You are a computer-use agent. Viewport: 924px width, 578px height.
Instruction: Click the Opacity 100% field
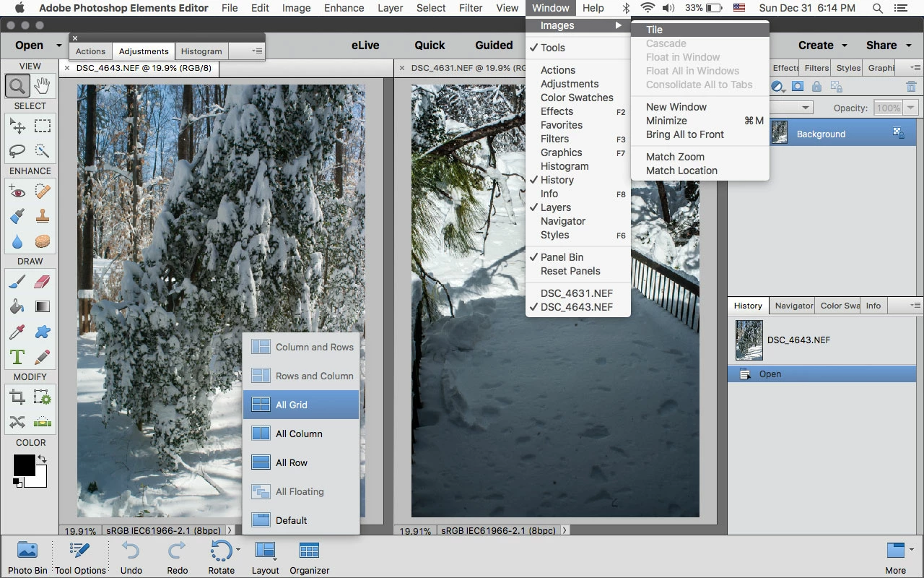887,108
